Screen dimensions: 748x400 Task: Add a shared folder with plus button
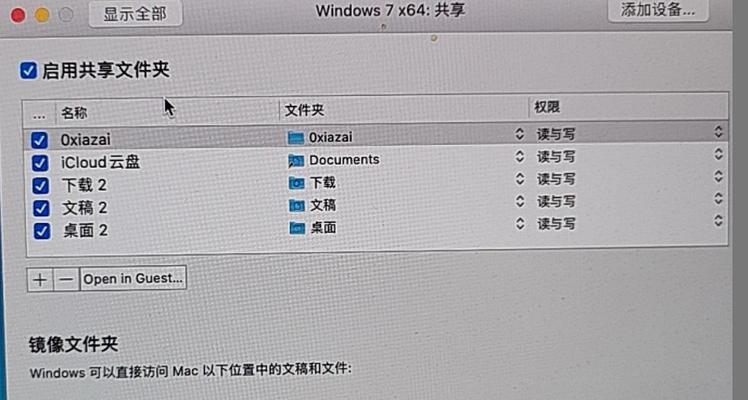coord(40,279)
